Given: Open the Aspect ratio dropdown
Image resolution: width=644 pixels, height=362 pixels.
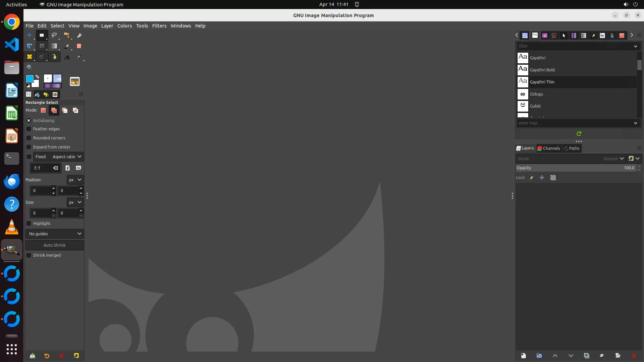Looking at the screenshot, I should click(x=67, y=157).
